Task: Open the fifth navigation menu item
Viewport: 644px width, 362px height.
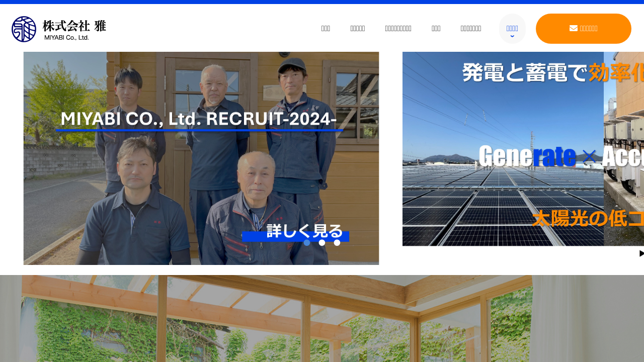Action: [471, 29]
